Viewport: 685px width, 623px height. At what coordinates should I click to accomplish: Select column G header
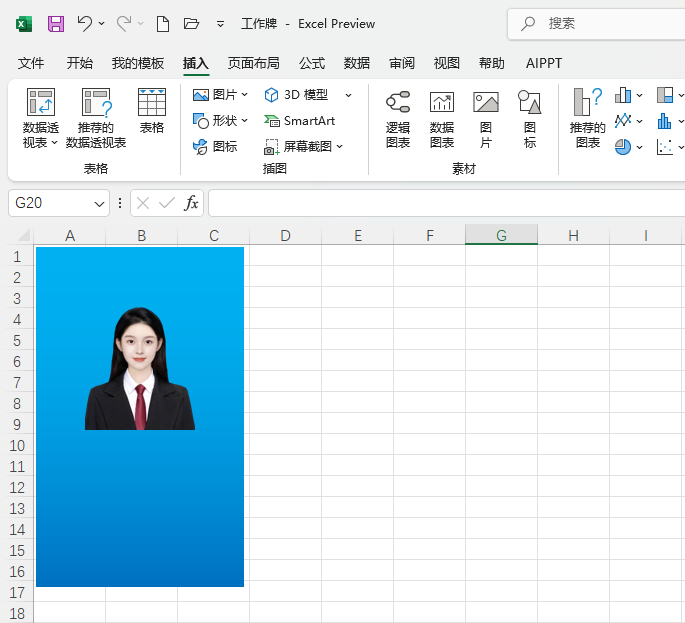[x=502, y=235]
